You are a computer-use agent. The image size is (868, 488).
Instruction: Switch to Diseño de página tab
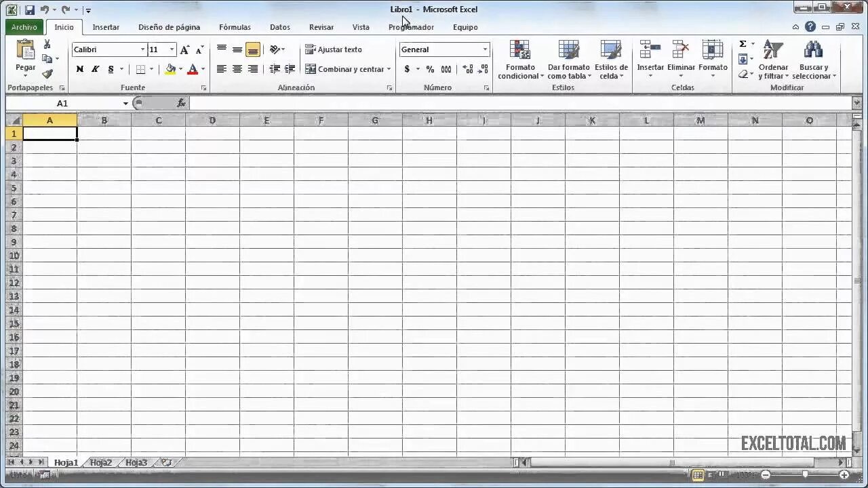(169, 27)
